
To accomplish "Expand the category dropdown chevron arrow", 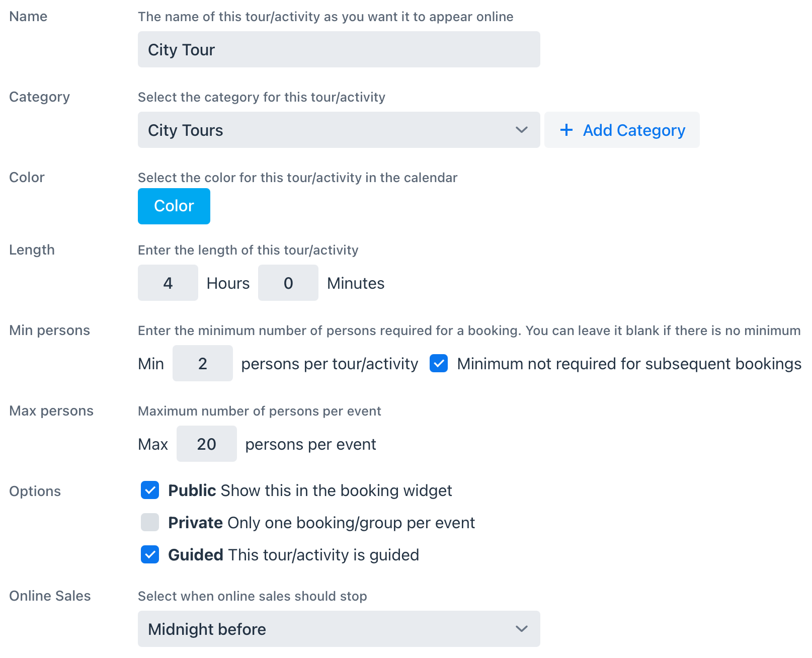I will click(522, 130).
